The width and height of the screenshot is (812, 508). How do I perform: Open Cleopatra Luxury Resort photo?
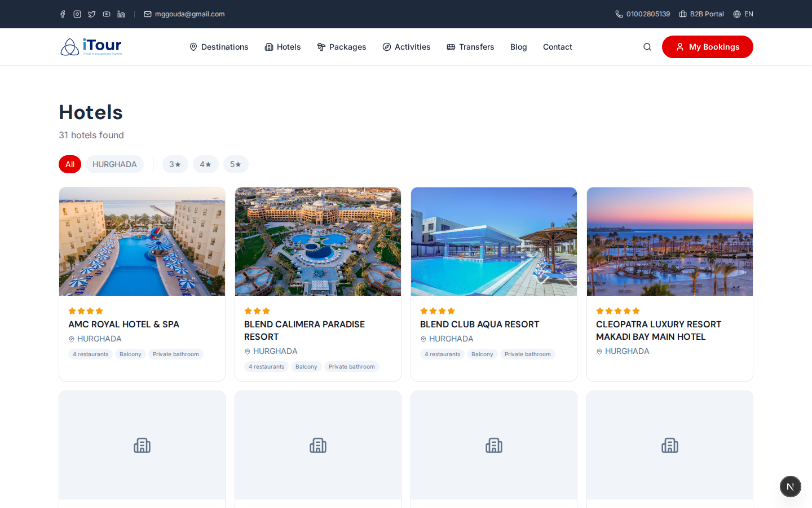pos(670,242)
